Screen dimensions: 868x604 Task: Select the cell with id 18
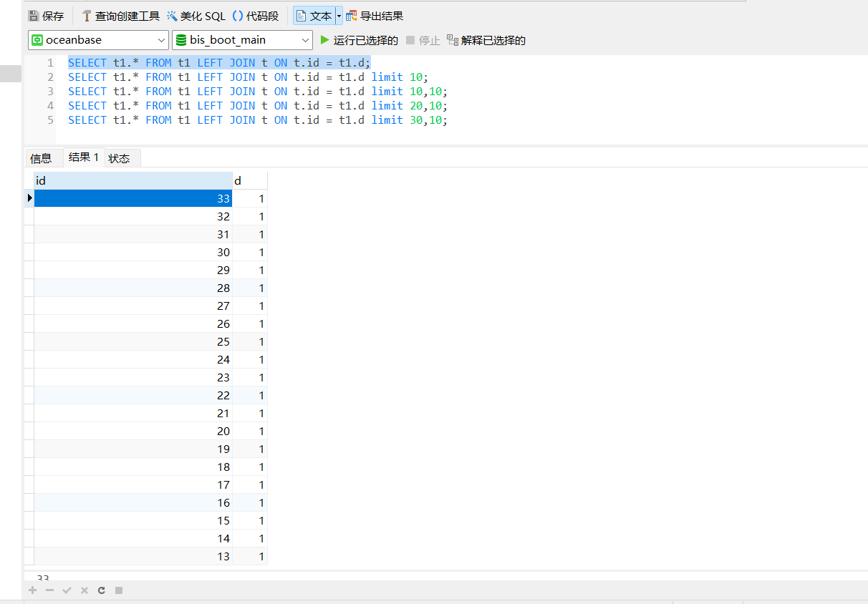133,467
